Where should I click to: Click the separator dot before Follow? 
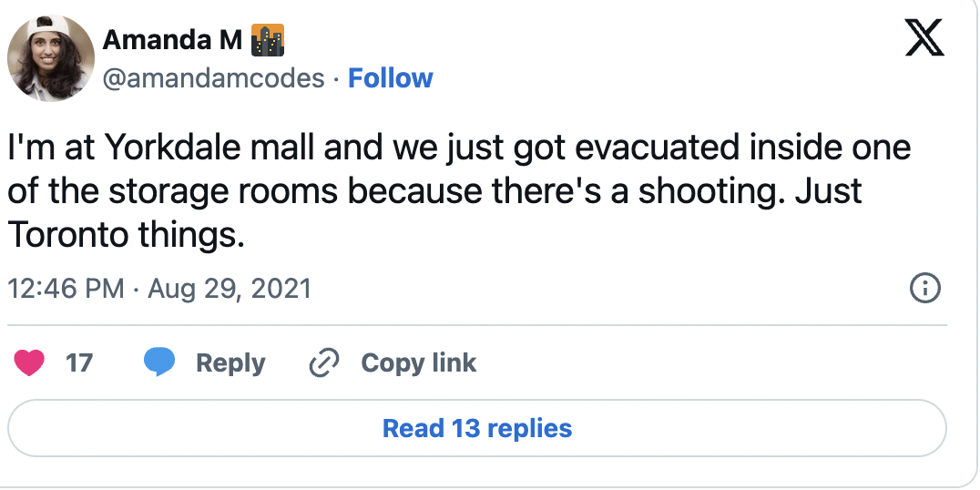336,79
